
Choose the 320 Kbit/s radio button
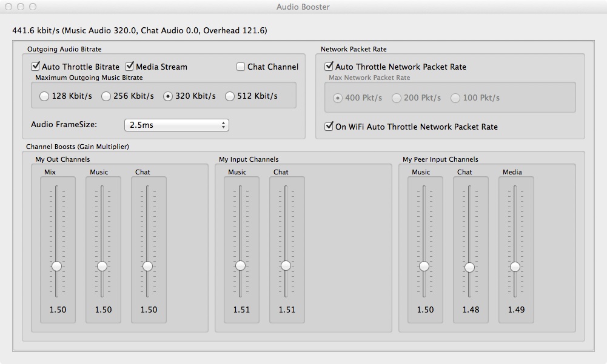[x=167, y=96]
